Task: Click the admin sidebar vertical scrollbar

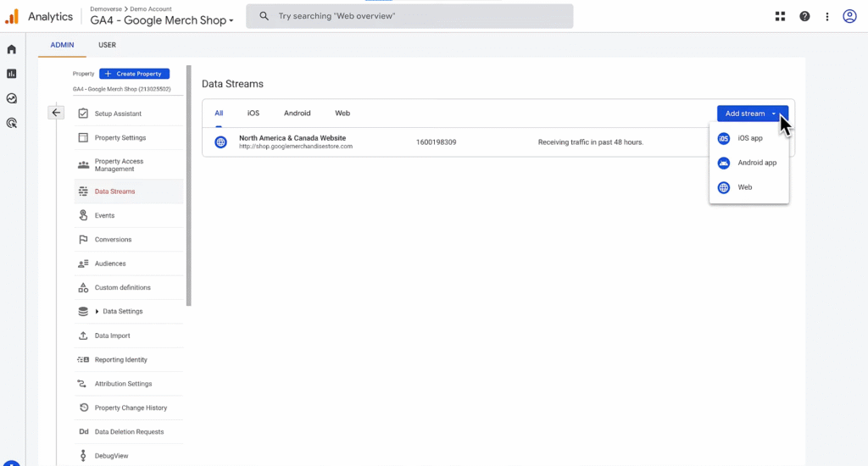Action: pyautogui.click(x=189, y=186)
